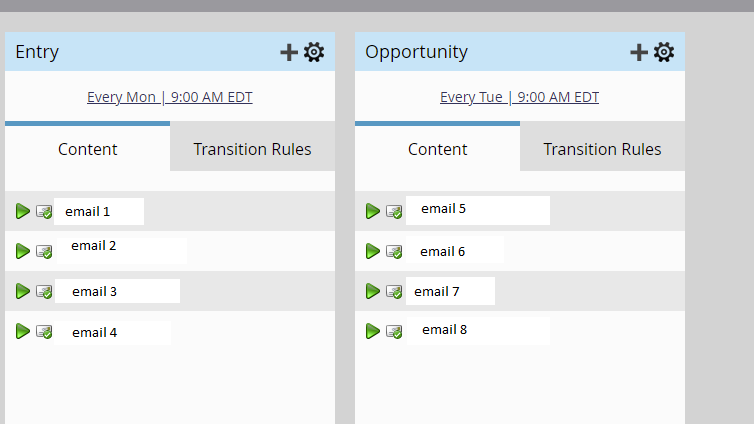754x424 pixels.
Task: Select the email 5 name field
Action: [478, 210]
